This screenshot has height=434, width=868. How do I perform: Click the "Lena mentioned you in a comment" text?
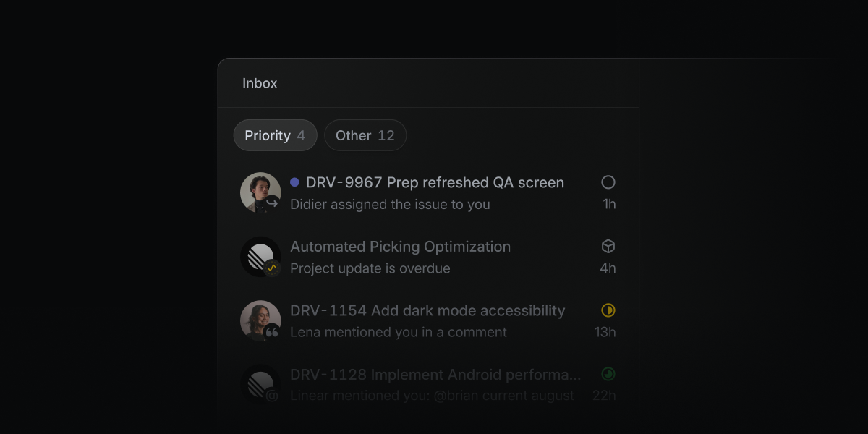[x=399, y=332]
